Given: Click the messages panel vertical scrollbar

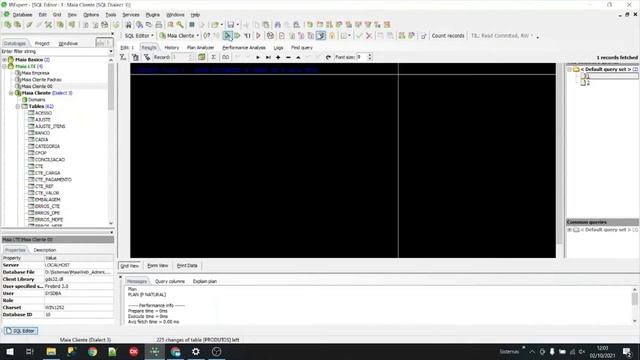Looking at the screenshot, I should 634,305.
